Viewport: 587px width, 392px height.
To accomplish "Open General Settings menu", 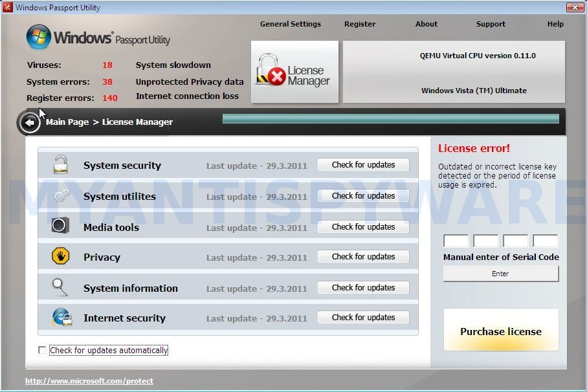I will (x=291, y=24).
